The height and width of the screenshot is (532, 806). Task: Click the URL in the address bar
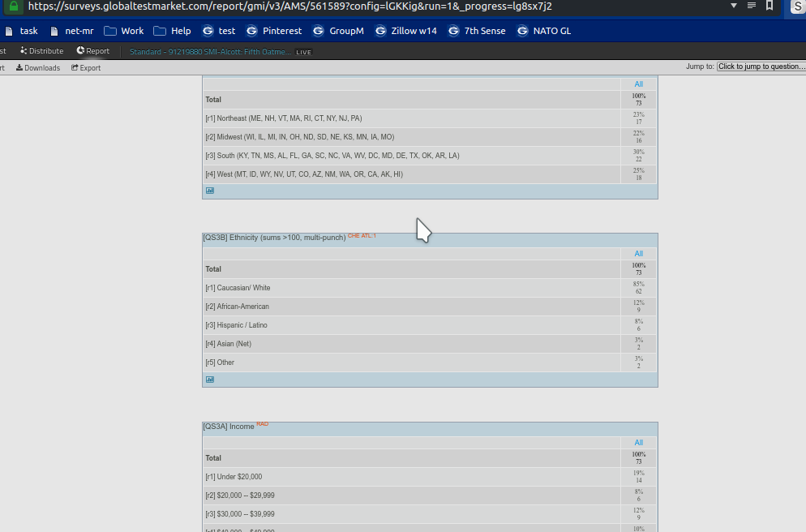click(x=290, y=6)
